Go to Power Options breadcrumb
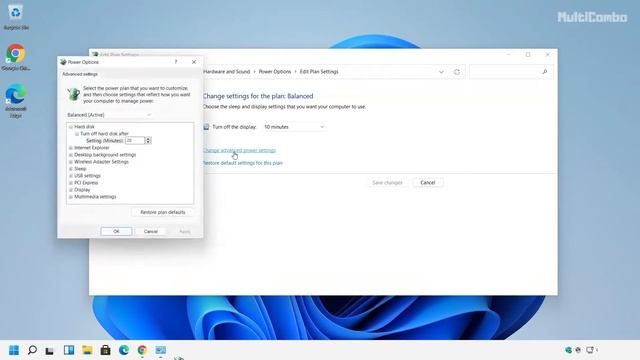 point(275,72)
